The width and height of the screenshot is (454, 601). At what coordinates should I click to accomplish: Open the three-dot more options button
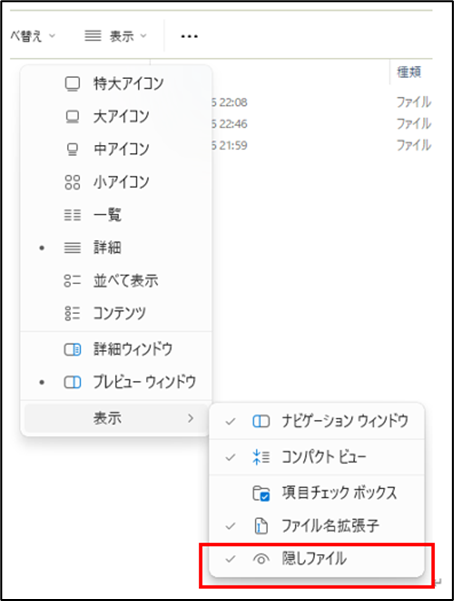[x=189, y=36]
